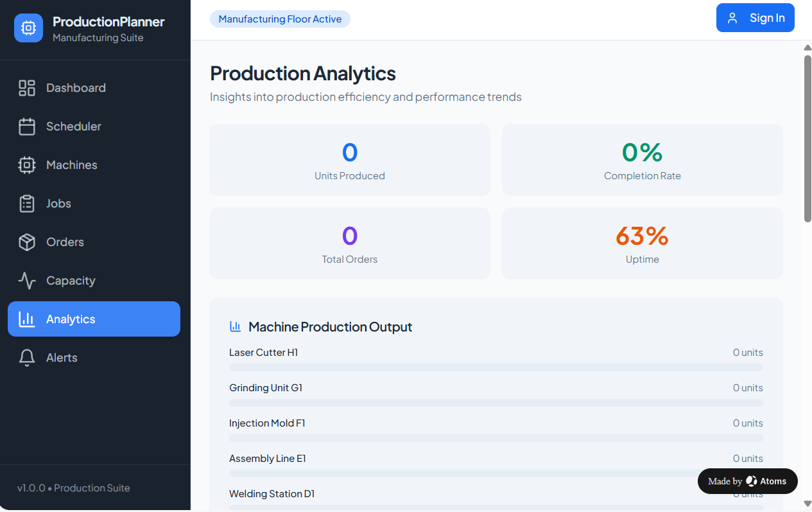This screenshot has width=812, height=512.
Task: Open the Machines page
Action: pos(94,165)
